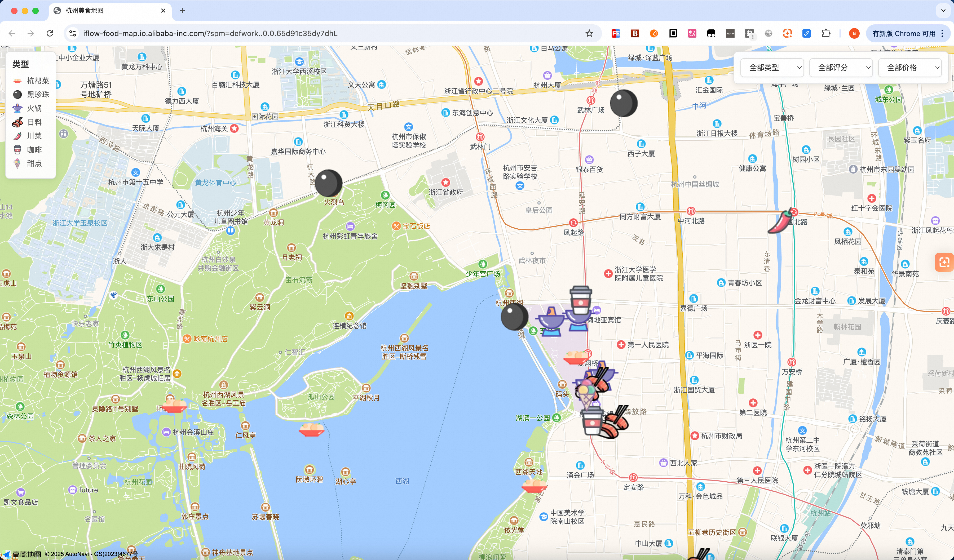
Task: Click the black pearl marker near 武林广场
Action: [x=624, y=103]
